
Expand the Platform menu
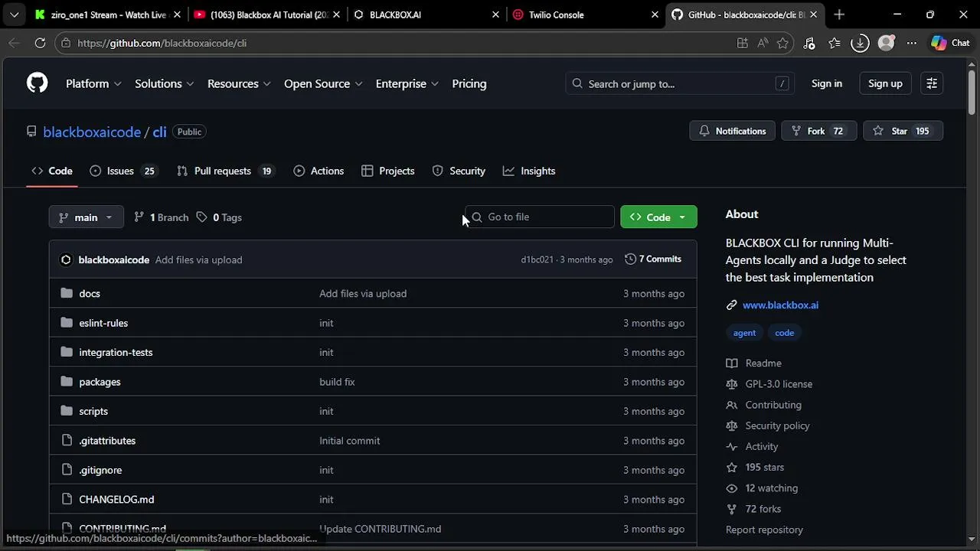click(93, 83)
